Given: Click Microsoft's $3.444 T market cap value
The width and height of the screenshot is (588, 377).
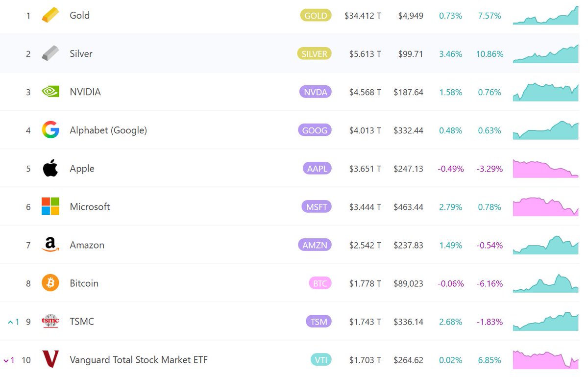Looking at the screenshot, I should (365, 207).
